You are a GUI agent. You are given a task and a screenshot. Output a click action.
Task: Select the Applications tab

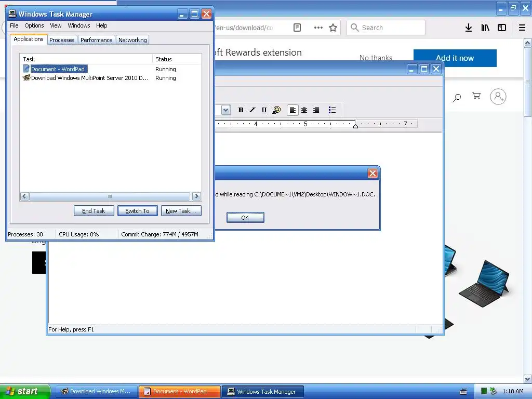tap(29, 39)
